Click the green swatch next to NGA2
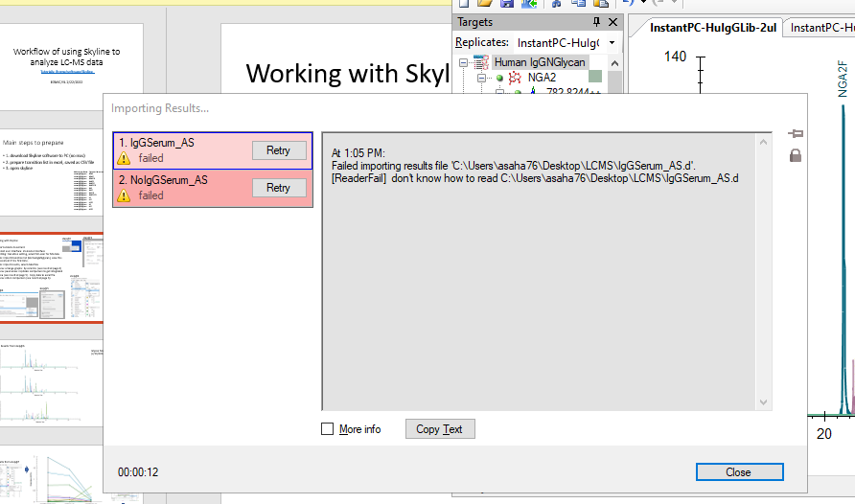Image resolution: width=855 pixels, height=504 pixels. click(x=594, y=78)
